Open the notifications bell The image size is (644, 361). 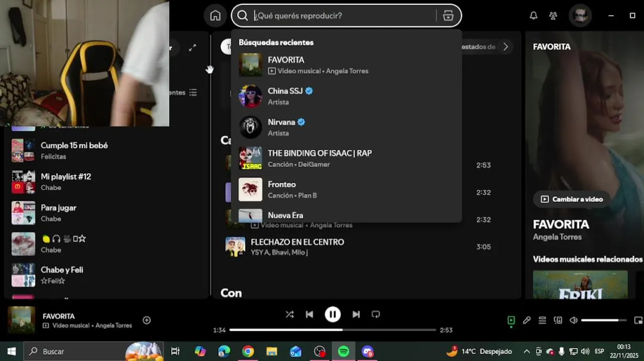coord(534,16)
